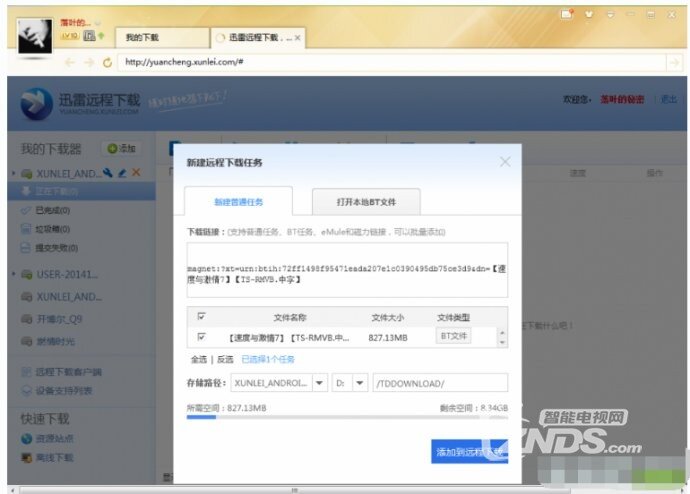
Task: Collapse the first XUNLEI_AND device tree arrow
Action: 14,173
